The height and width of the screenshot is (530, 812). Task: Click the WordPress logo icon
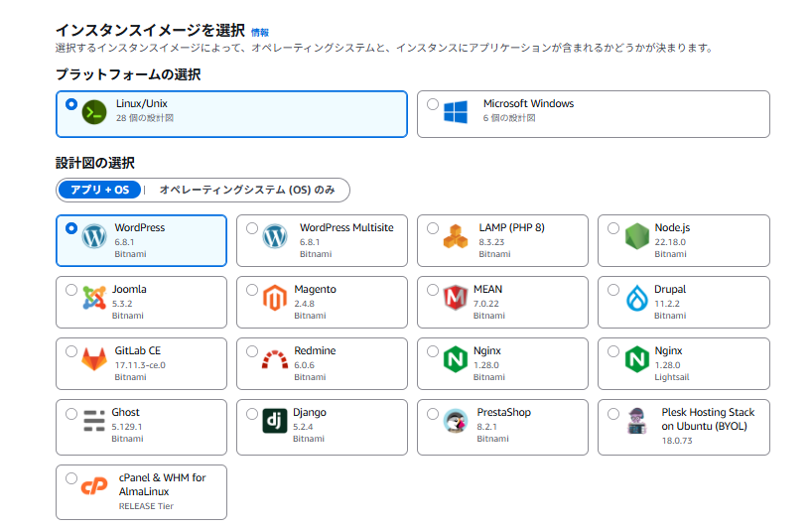pos(94,236)
